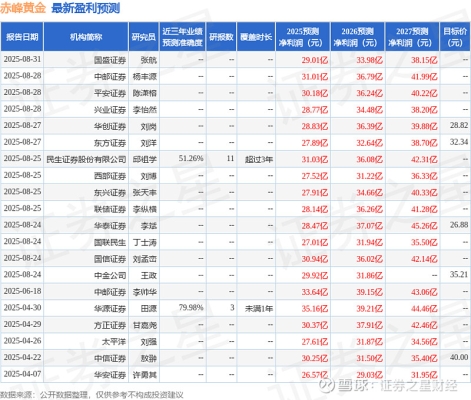Click the 32.34 target price

tap(459, 142)
